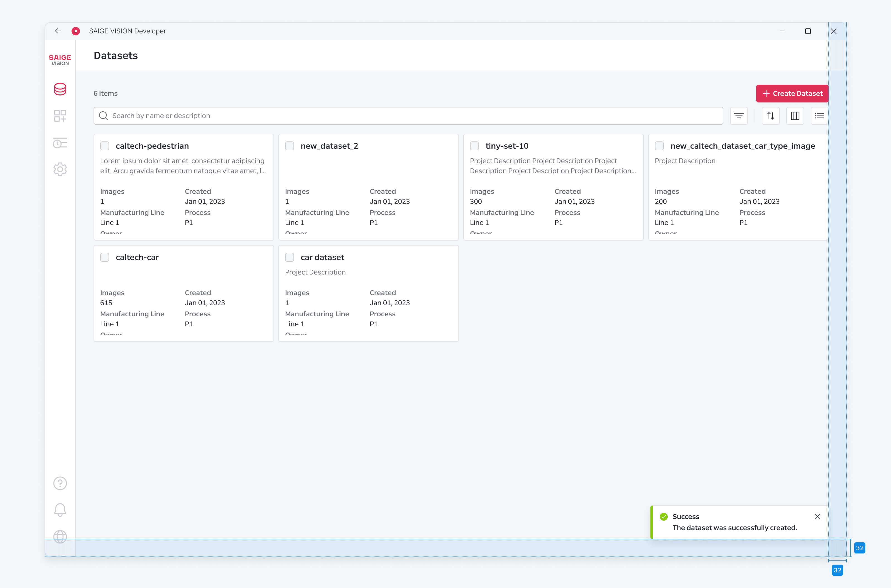Click the Line 1 value on new_dataset_2

click(x=294, y=223)
